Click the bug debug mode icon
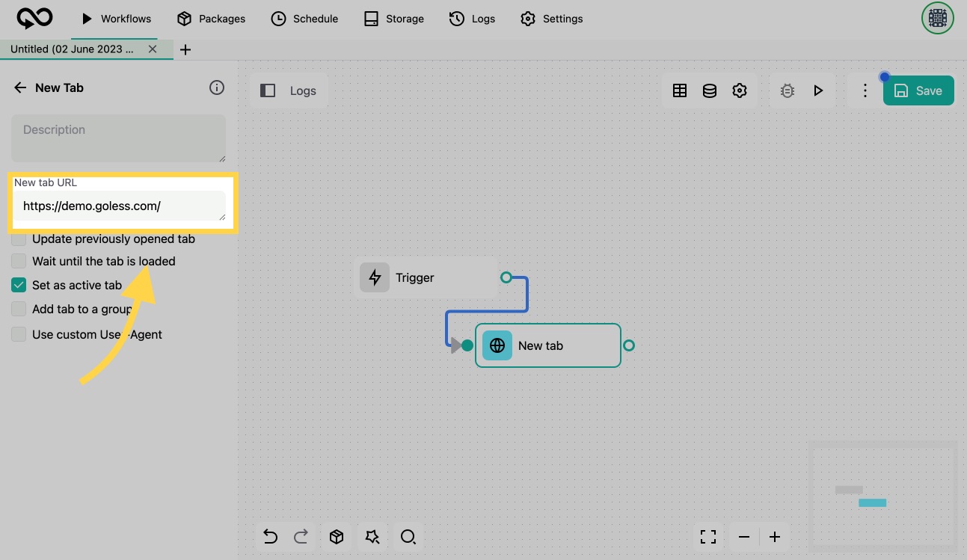Viewport: 967px width, 560px height. 788,90
